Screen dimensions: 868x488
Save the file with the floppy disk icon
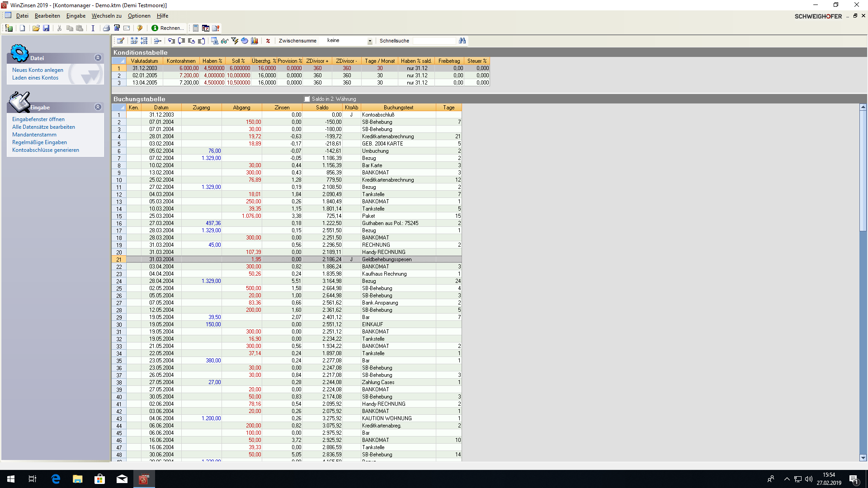tap(46, 28)
